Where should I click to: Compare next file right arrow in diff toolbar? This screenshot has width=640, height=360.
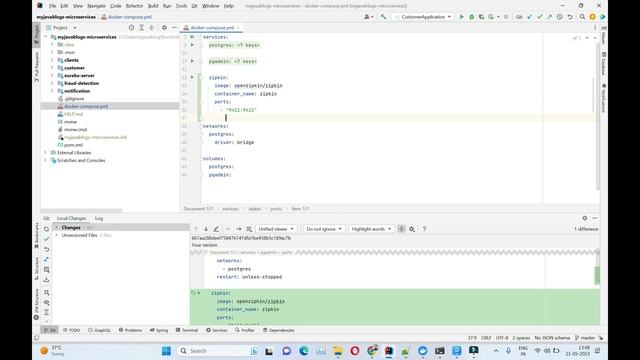point(239,229)
